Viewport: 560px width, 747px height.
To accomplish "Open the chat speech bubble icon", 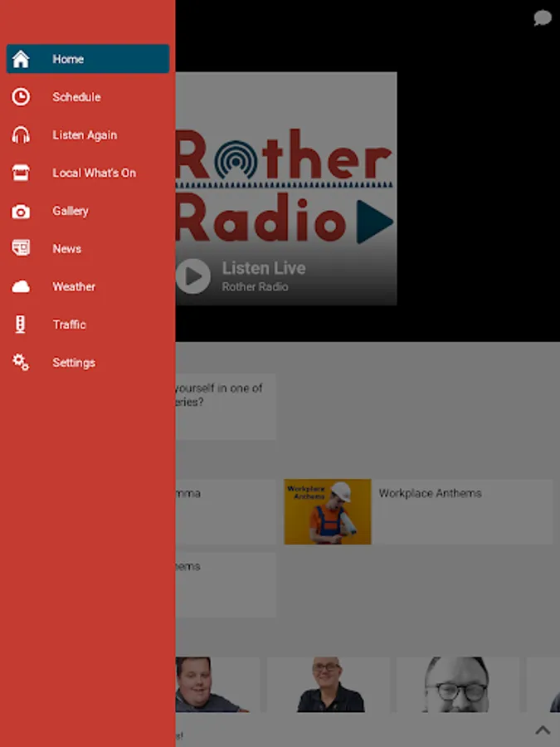I will (543, 18).
